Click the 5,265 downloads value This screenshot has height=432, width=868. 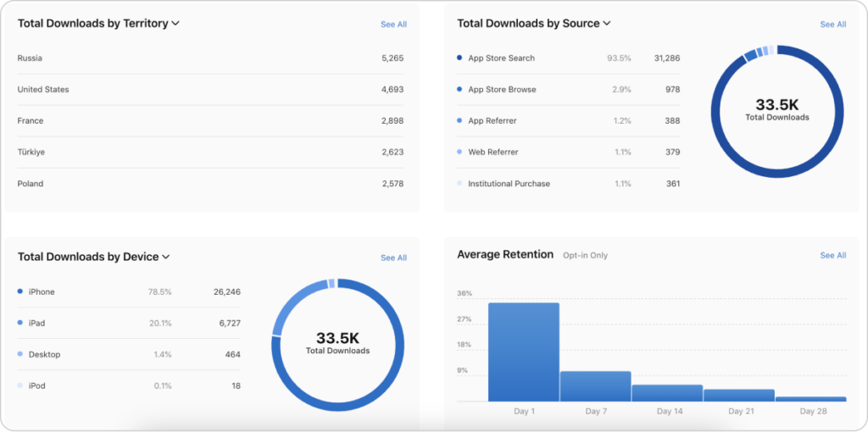(392, 58)
